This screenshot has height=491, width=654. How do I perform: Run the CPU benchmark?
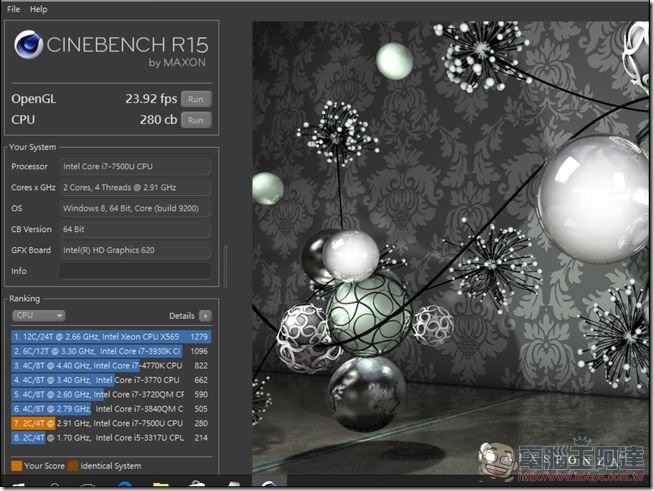tap(196, 120)
